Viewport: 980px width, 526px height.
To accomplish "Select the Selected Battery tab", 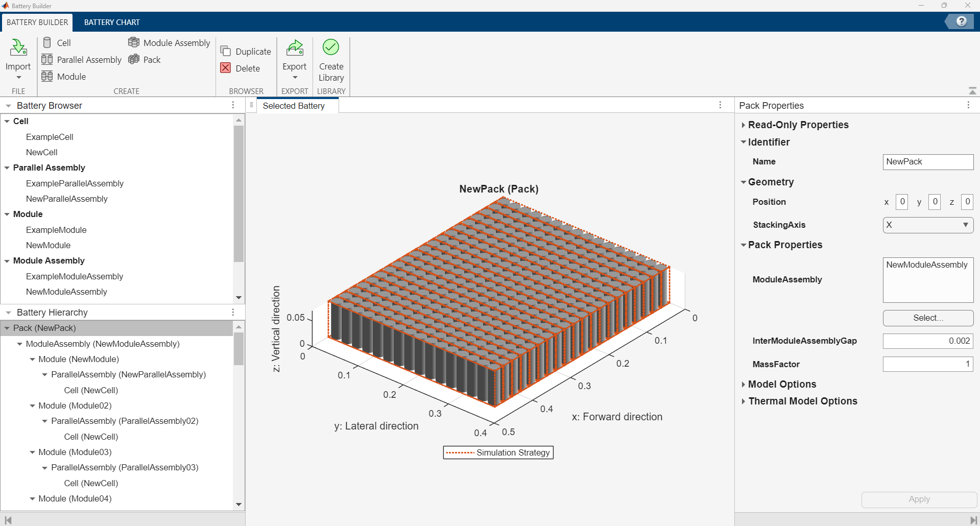I will pyautogui.click(x=294, y=106).
